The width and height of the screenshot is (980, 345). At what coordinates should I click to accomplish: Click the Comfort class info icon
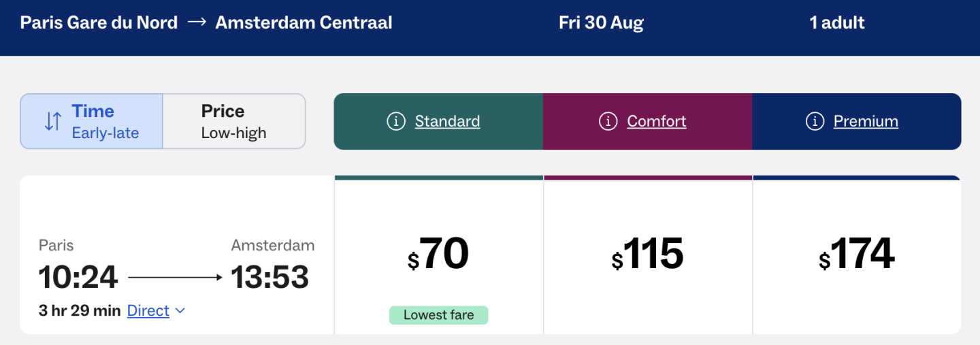(608, 122)
